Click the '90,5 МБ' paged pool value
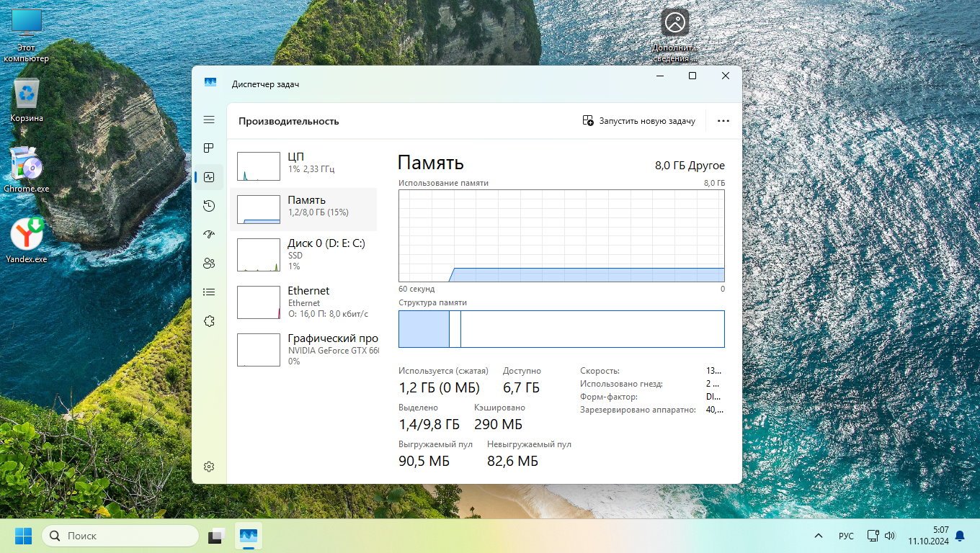 [x=424, y=462]
